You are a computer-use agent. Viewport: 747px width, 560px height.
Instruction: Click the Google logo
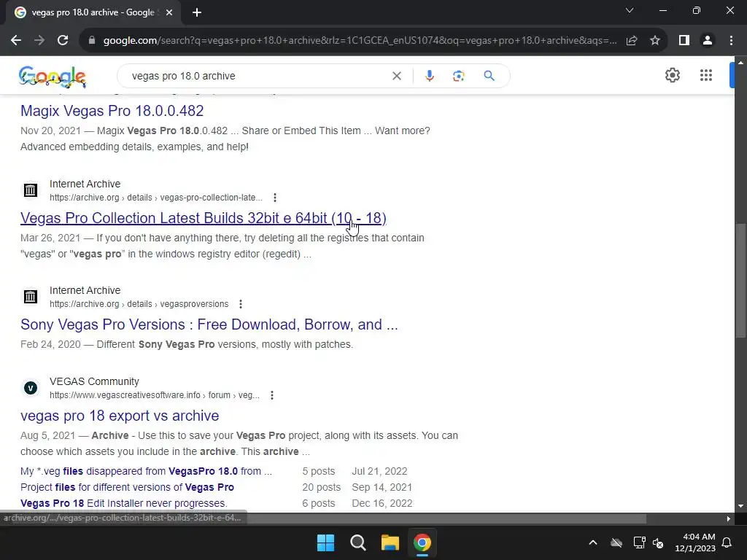click(53, 77)
